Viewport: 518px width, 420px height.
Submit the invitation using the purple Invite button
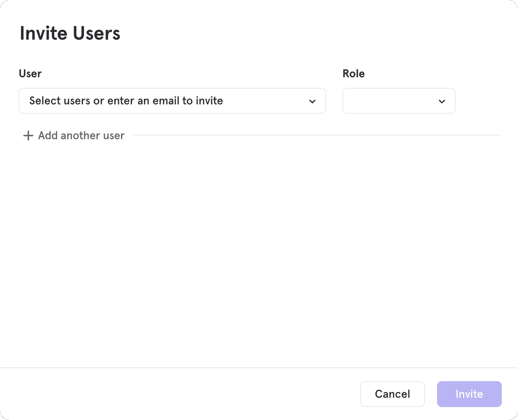coord(469,394)
